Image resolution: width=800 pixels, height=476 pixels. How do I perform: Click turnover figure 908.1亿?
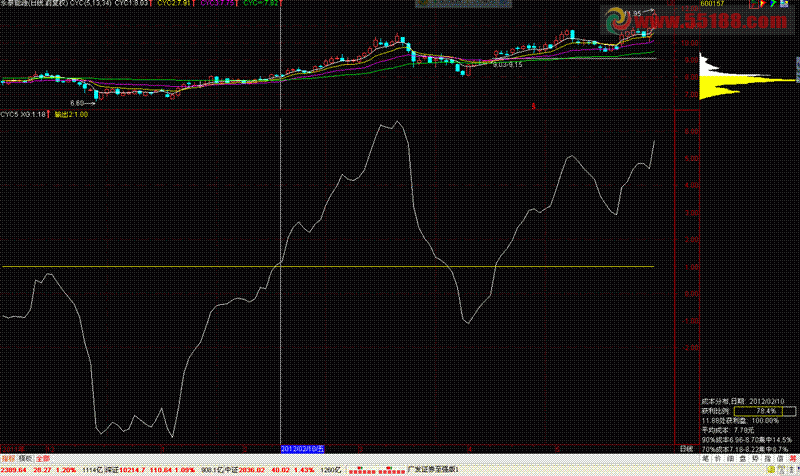(213, 470)
